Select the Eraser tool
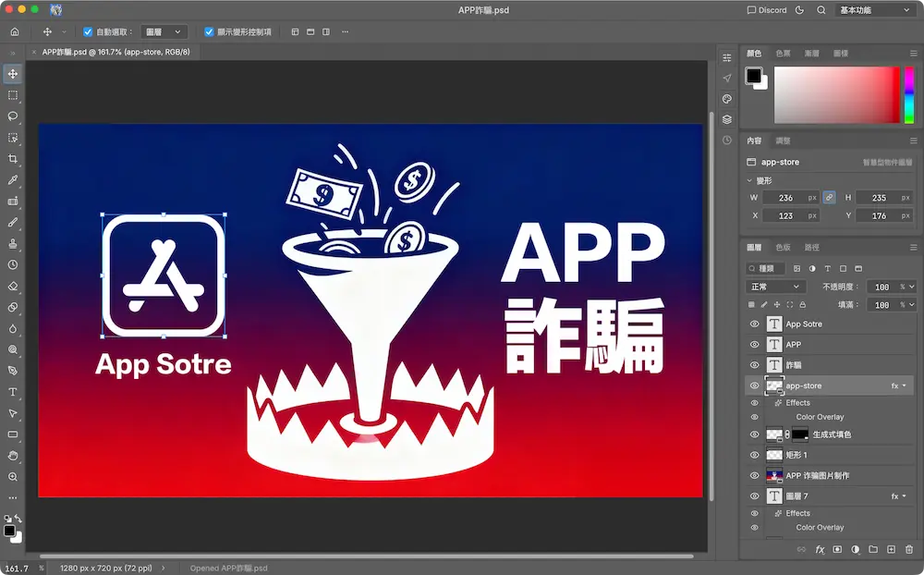 click(12, 286)
